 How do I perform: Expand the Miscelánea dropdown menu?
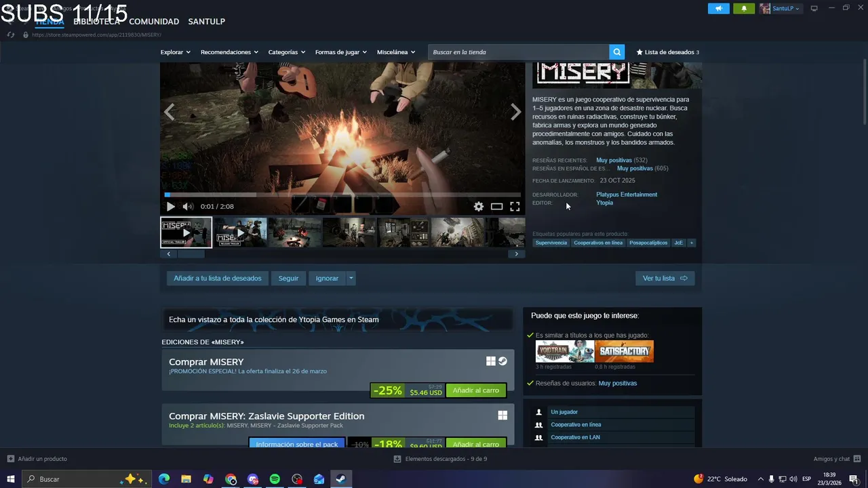coord(396,52)
